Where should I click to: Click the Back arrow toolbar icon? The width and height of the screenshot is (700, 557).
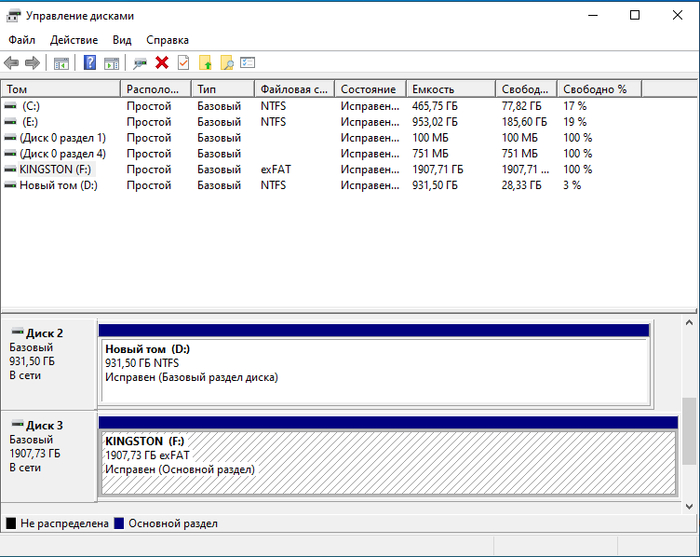12,63
